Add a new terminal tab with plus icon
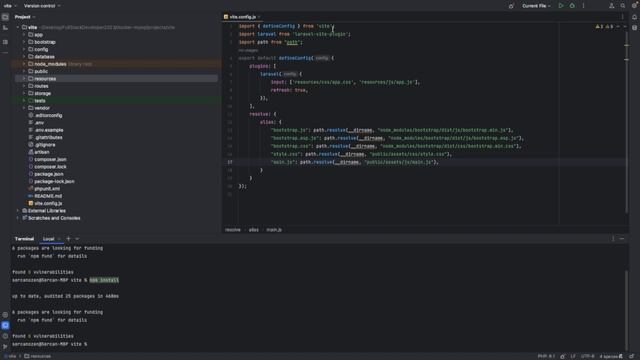Screen dimensions: 640x360 pyautogui.click(x=68, y=239)
